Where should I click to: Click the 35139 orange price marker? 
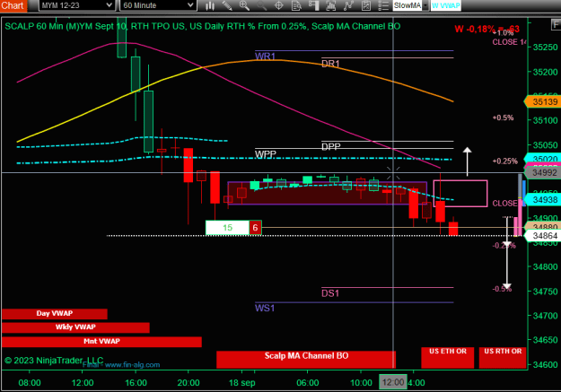(x=542, y=102)
